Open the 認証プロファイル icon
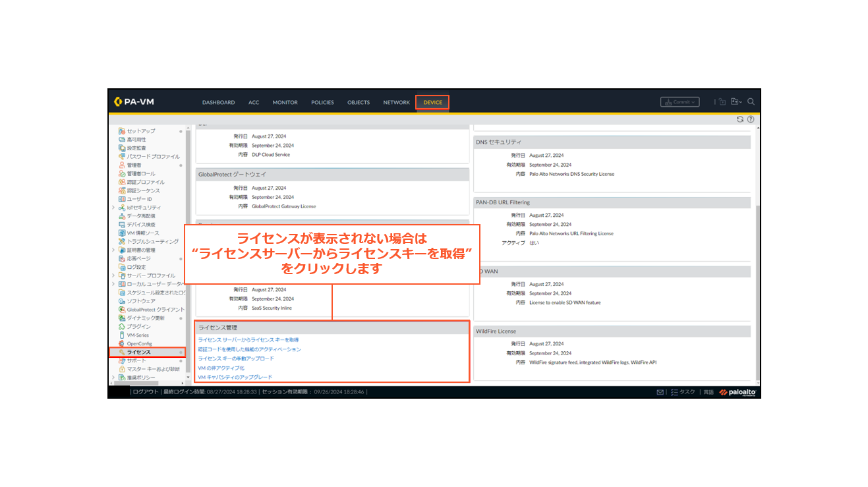This screenshot has height=487, width=868. (122, 182)
